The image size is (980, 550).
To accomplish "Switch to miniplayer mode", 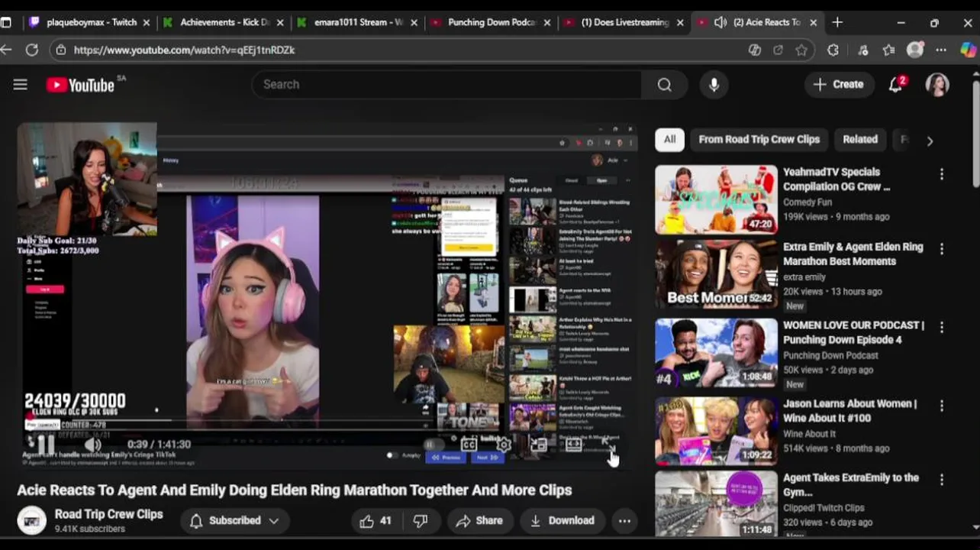I will pyautogui.click(x=539, y=445).
